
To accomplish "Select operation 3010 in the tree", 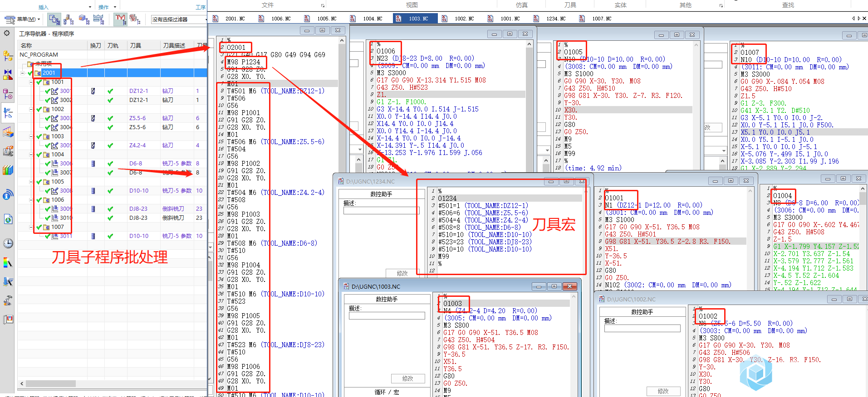I will 66,218.
